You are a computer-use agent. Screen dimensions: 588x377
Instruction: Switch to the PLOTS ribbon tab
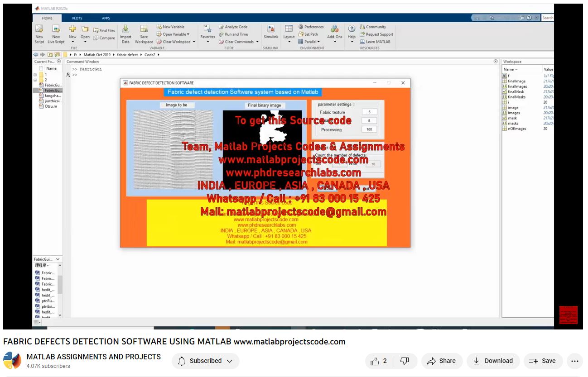[77, 18]
